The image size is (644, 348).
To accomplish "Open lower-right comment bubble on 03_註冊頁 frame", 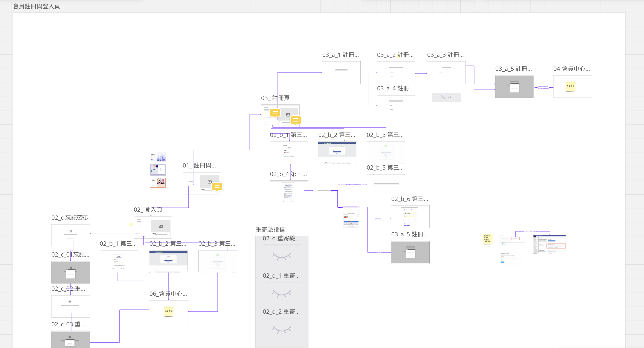I will (x=295, y=120).
